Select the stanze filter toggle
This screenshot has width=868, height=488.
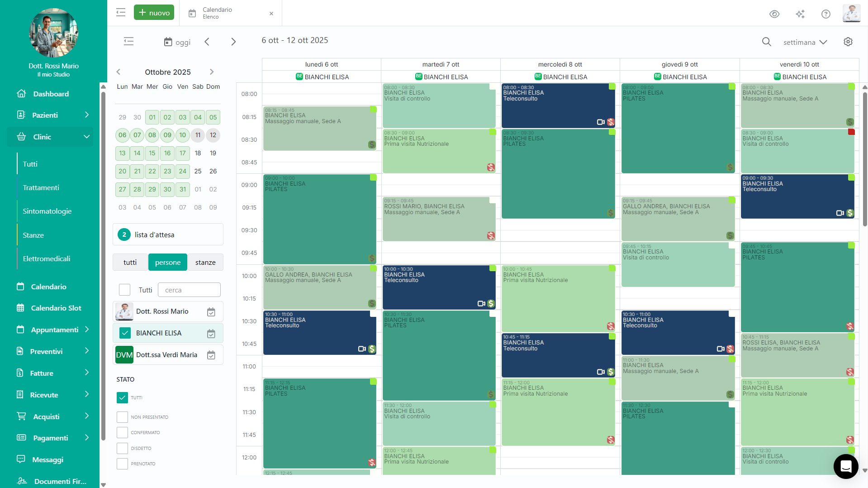205,262
